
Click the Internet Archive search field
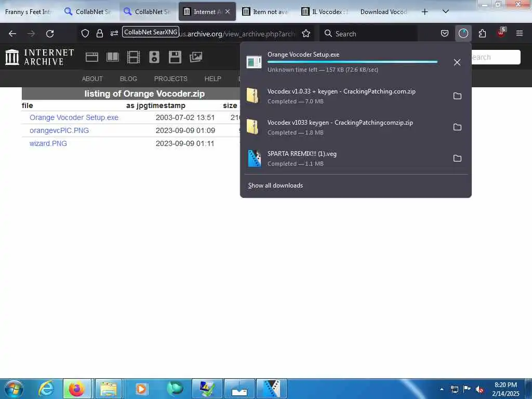[x=495, y=57]
